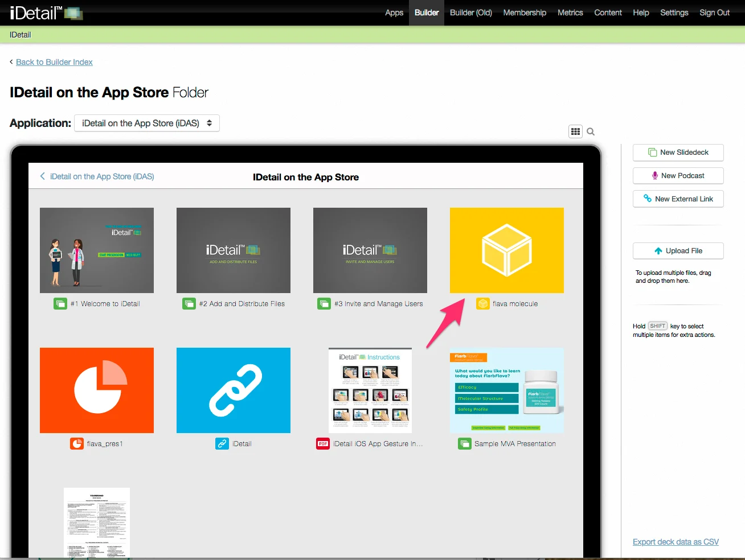Click the red PDF icon beside Gesture file
Screen dimensions: 745x560
coord(323,444)
